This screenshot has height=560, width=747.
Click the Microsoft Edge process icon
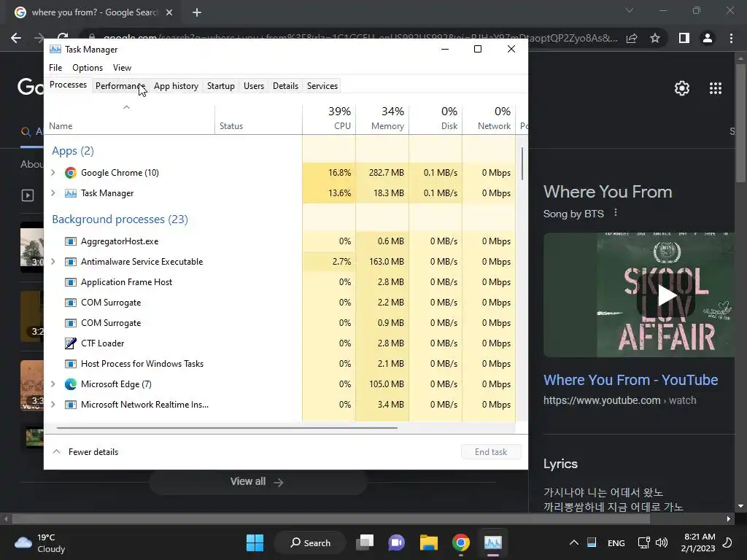pos(71,384)
